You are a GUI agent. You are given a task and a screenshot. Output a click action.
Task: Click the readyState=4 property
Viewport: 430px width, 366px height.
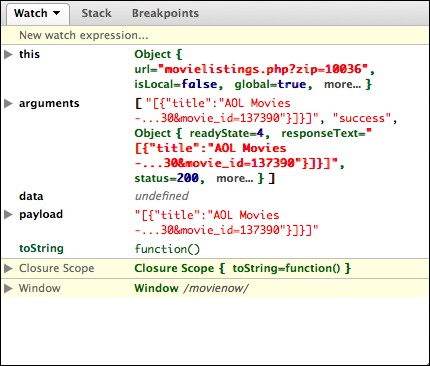227,133
